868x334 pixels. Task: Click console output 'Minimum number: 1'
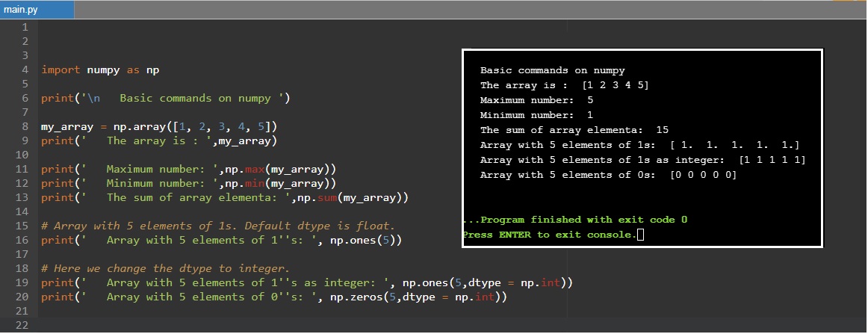pos(536,115)
